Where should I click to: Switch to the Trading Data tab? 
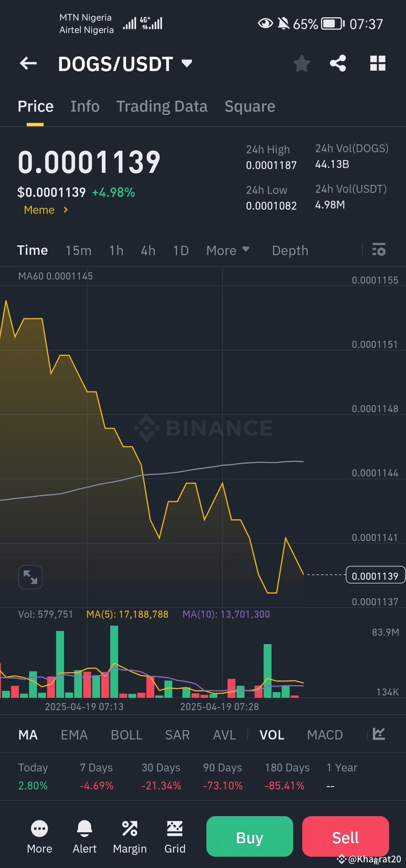[x=162, y=106]
